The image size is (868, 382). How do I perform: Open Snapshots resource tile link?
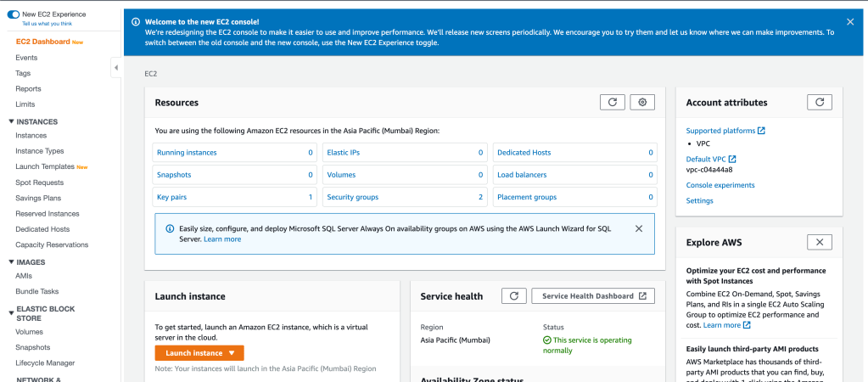pyautogui.click(x=175, y=174)
